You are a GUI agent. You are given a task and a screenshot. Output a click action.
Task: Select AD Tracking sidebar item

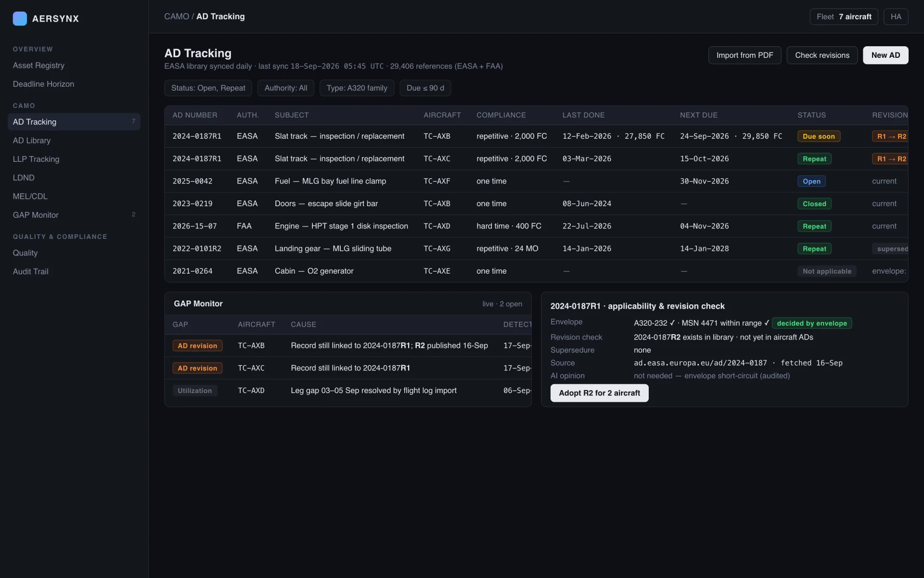74,122
